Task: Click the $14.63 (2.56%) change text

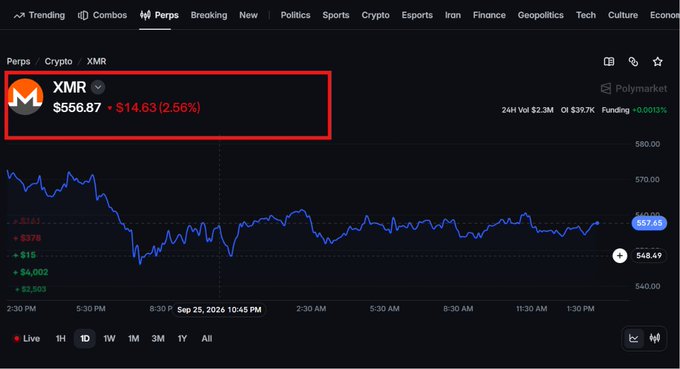Action: click(158, 108)
